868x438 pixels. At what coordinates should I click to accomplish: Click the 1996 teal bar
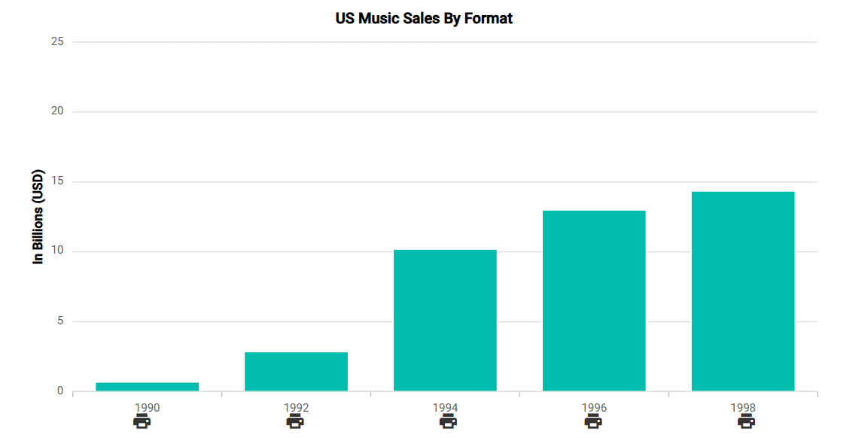(x=594, y=301)
